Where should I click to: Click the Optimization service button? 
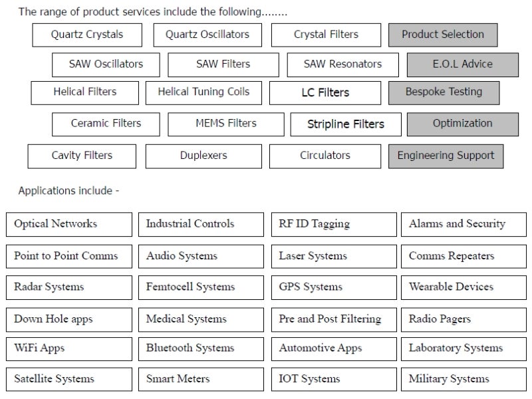pos(462,124)
